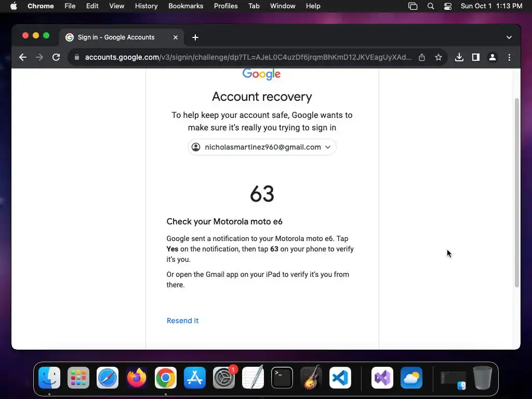Open the View menu
This screenshot has height=399, width=532.
click(x=116, y=6)
